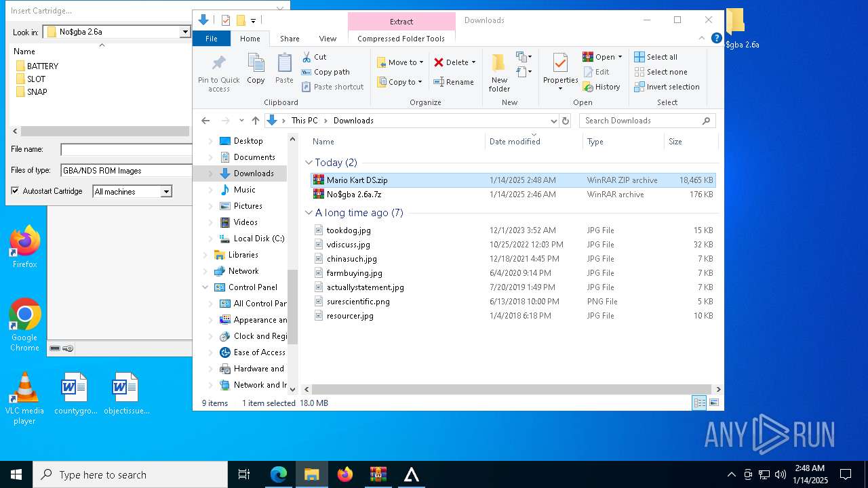Open address bar history dropdown
Viewport: 868px width, 488px height.
pyautogui.click(x=553, y=121)
